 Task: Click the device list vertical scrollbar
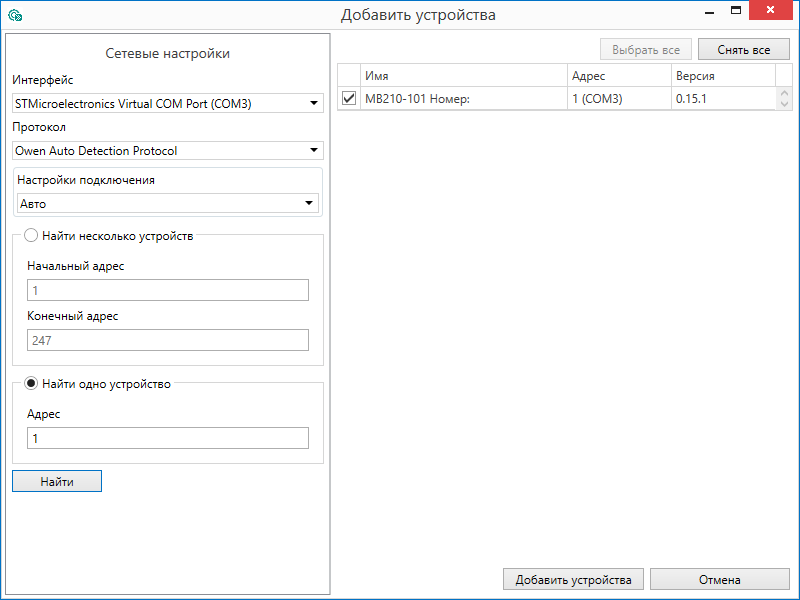tap(784, 99)
